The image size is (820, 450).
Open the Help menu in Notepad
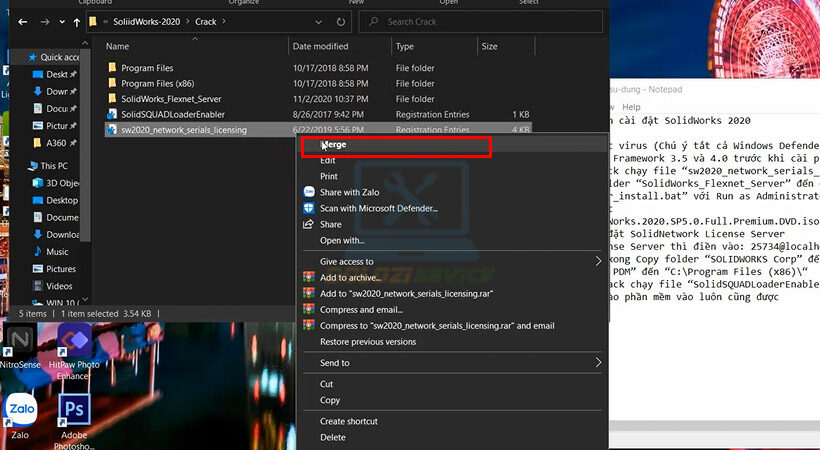pyautogui.click(x=631, y=107)
